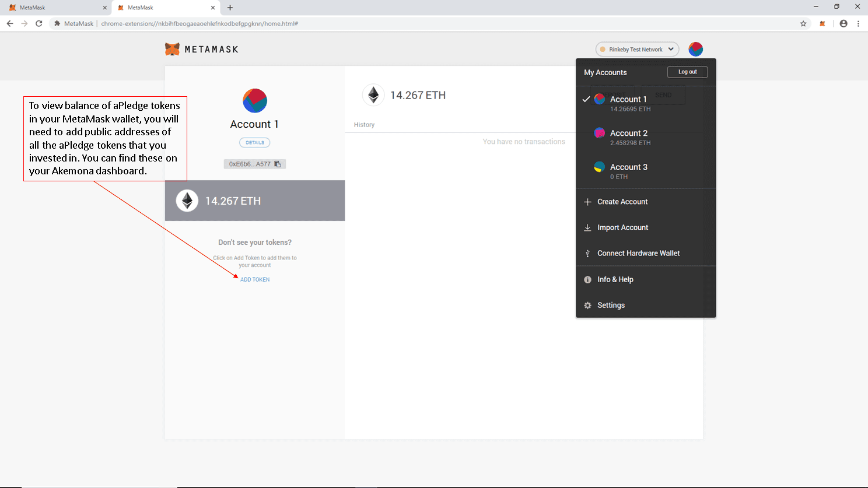Click the Account 3 avatar in accounts list
The width and height of the screenshot is (868, 488).
click(599, 167)
